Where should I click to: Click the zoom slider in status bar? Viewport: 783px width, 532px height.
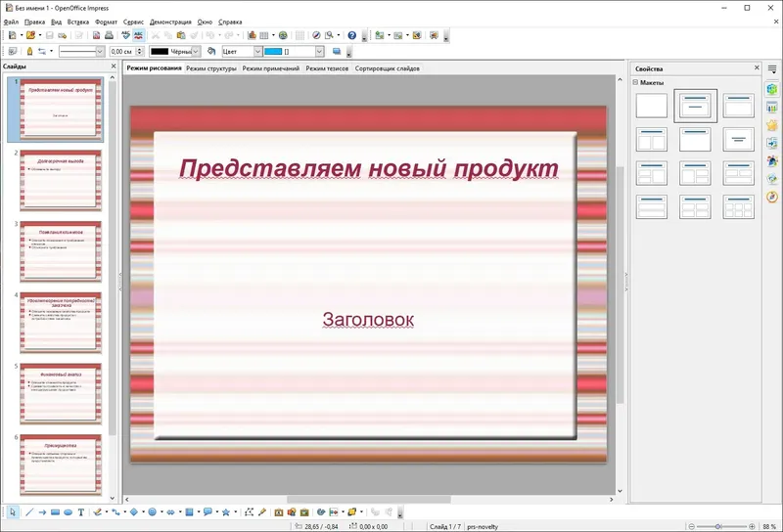click(721, 526)
